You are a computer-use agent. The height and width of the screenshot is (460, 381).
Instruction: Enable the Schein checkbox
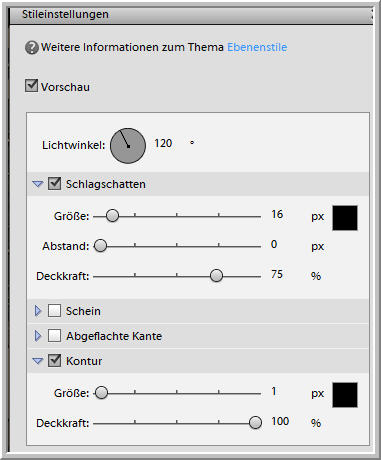click(54, 311)
